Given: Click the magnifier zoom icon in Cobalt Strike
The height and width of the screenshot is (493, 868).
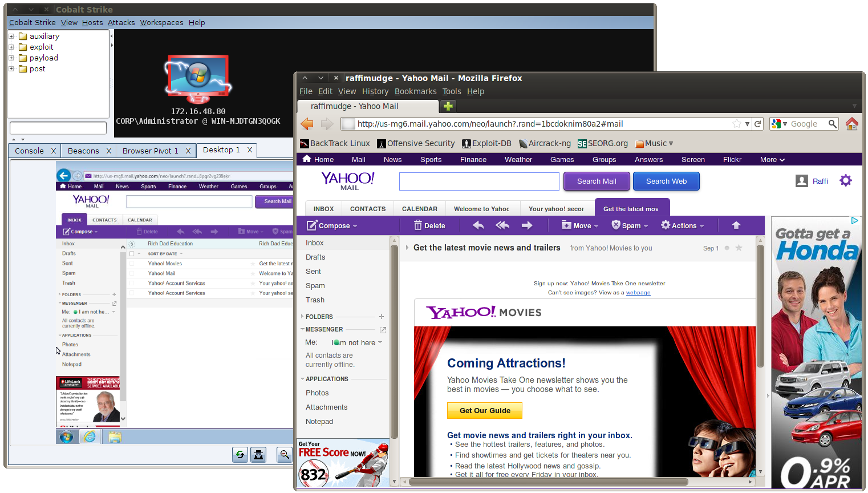Looking at the screenshot, I should pos(284,455).
